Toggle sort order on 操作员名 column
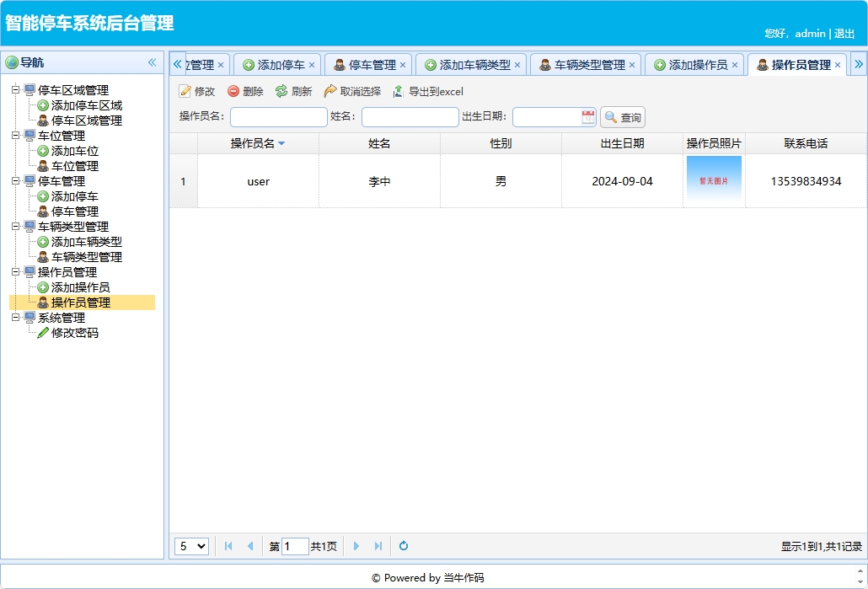The width and height of the screenshot is (868, 589). coord(259,143)
